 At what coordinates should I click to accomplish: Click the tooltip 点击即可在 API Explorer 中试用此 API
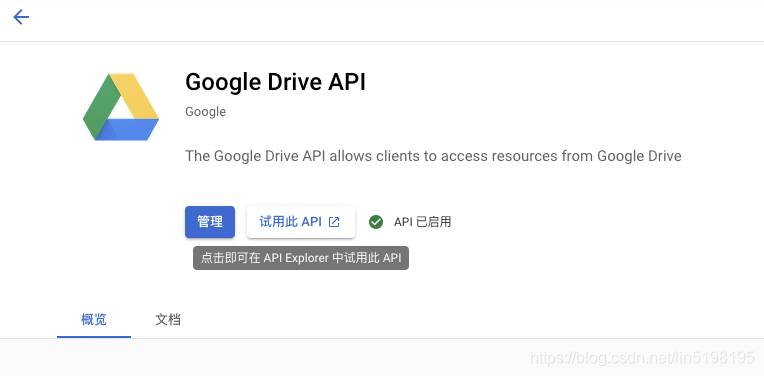pos(301,258)
